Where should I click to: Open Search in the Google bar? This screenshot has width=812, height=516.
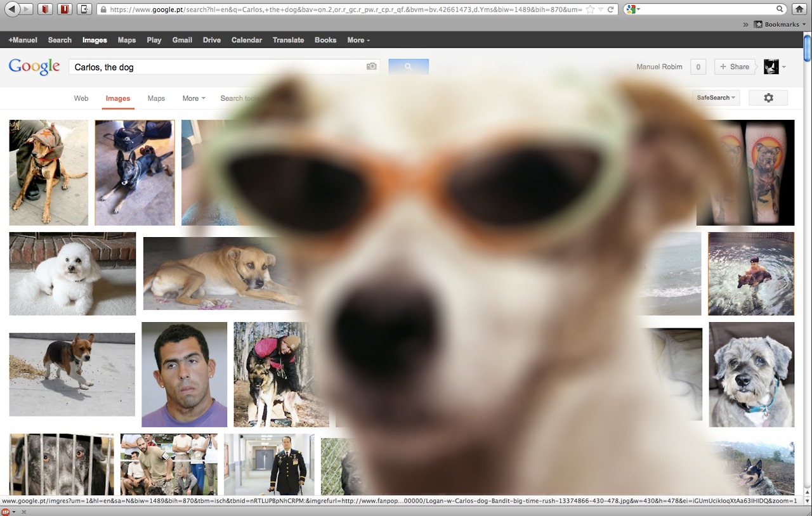point(60,40)
